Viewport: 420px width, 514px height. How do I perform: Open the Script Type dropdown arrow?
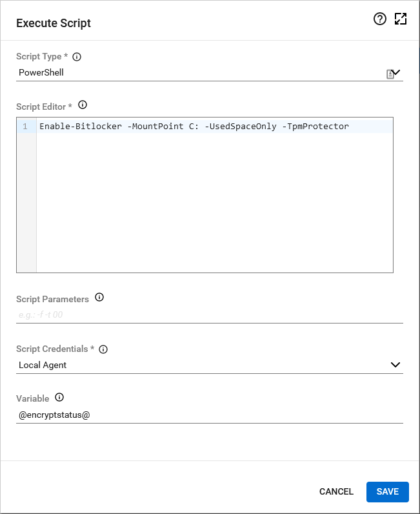[397, 72]
